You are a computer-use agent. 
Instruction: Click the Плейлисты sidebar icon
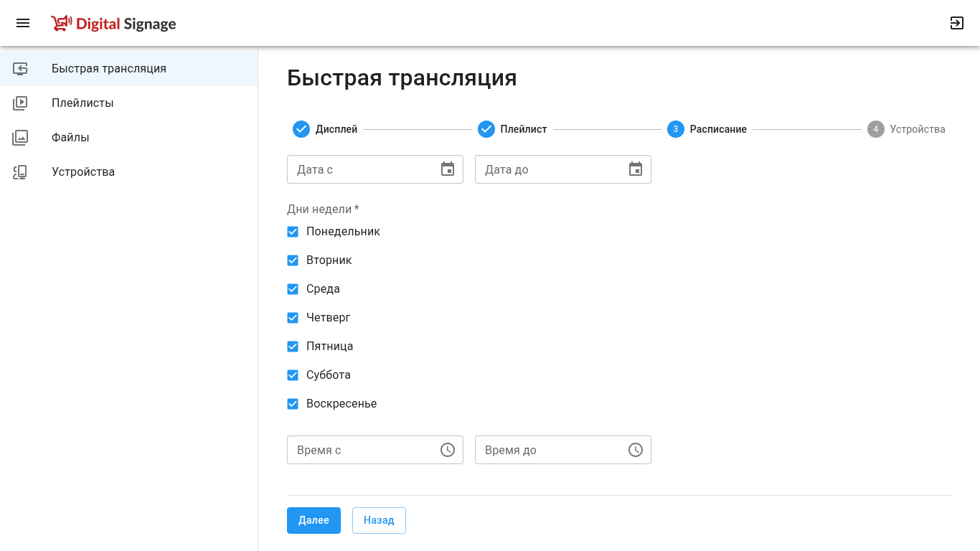20,103
